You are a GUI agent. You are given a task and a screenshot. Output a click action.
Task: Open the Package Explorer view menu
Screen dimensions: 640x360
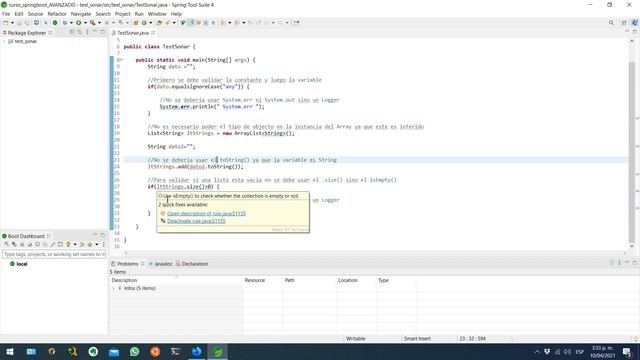[87, 32]
